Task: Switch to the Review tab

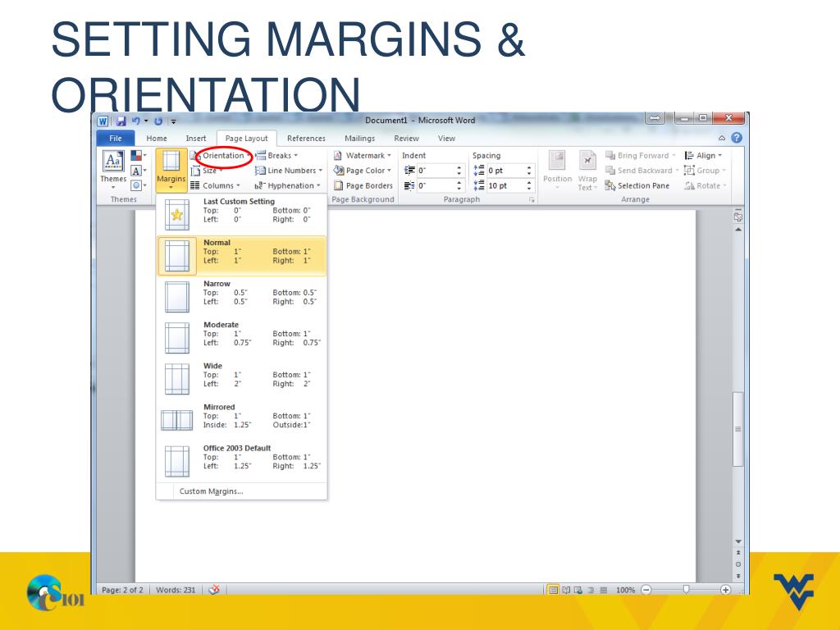Action: [407, 138]
